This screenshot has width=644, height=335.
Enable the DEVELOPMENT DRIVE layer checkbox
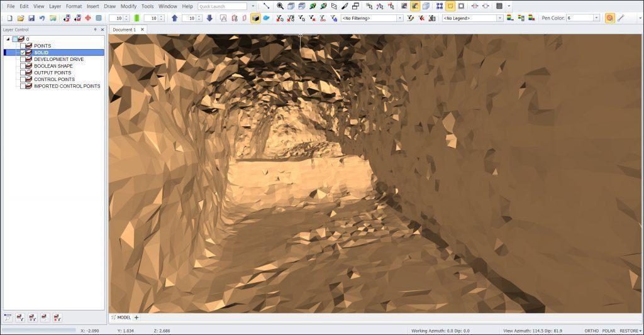23,60
